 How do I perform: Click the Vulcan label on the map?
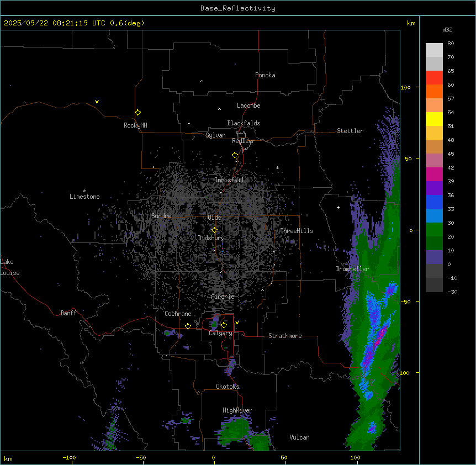click(299, 437)
